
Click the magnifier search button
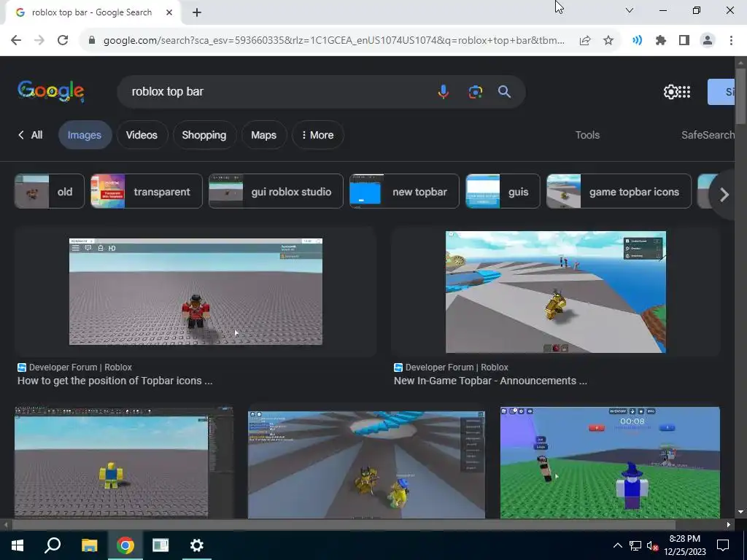(x=505, y=91)
